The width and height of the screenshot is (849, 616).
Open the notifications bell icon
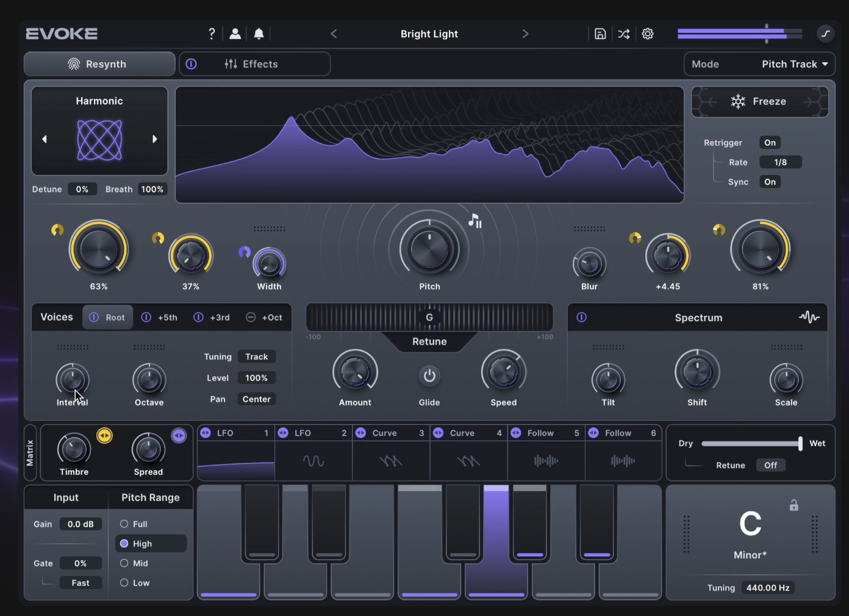tap(259, 34)
